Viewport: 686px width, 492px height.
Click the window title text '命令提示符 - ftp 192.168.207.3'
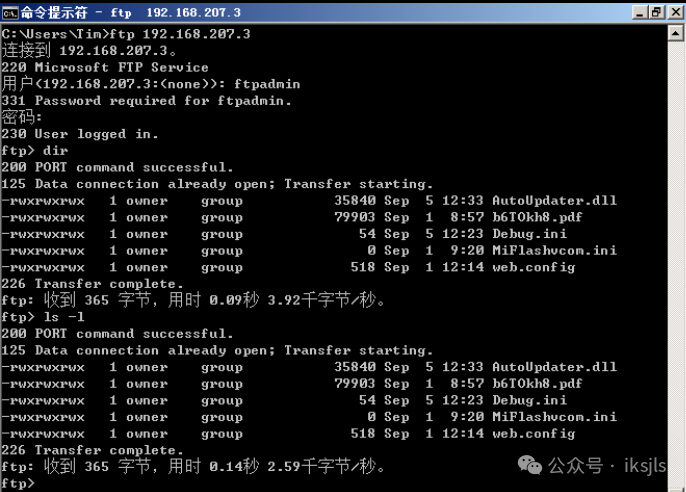131,13
